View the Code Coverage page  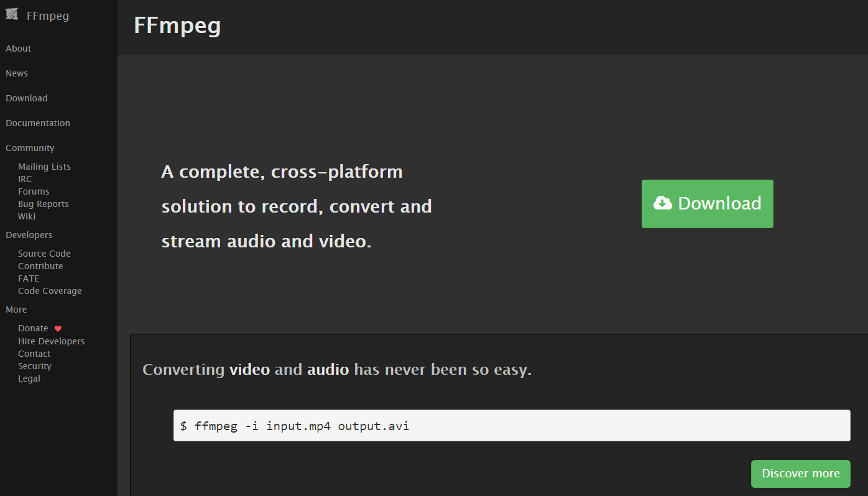50,291
